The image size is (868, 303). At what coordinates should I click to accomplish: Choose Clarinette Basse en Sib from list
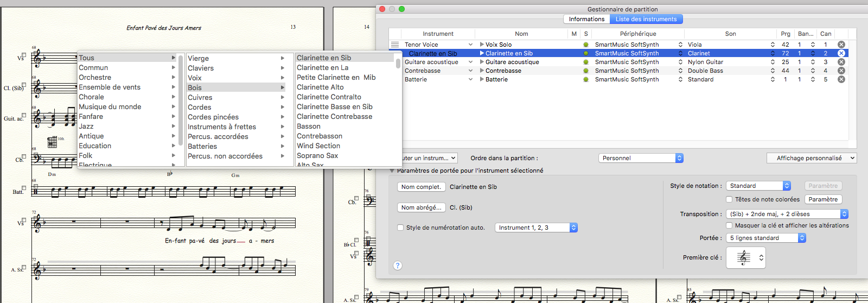[335, 106]
